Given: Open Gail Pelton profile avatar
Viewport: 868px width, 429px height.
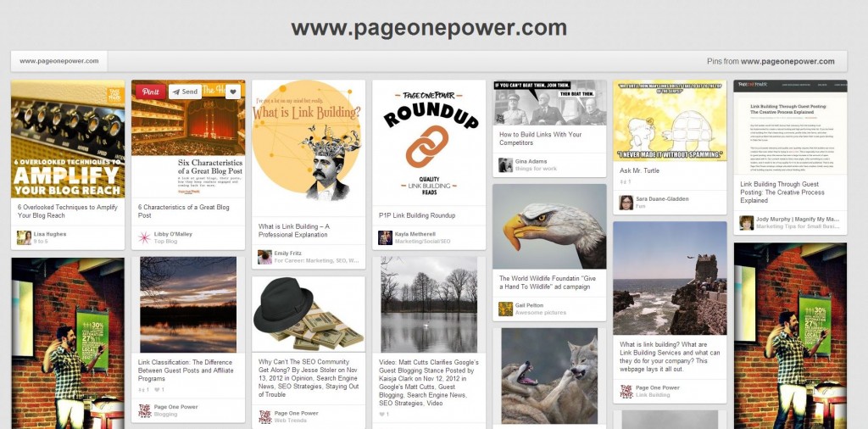Looking at the screenshot, I should click(505, 309).
